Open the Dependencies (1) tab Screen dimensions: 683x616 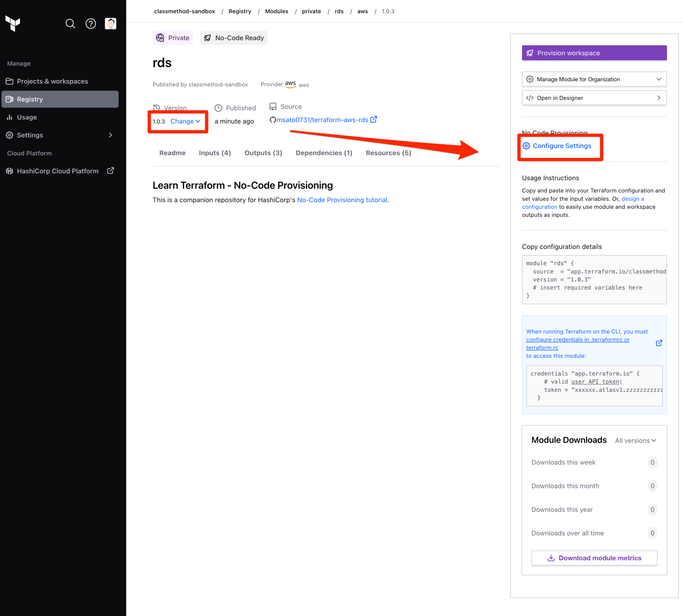324,153
